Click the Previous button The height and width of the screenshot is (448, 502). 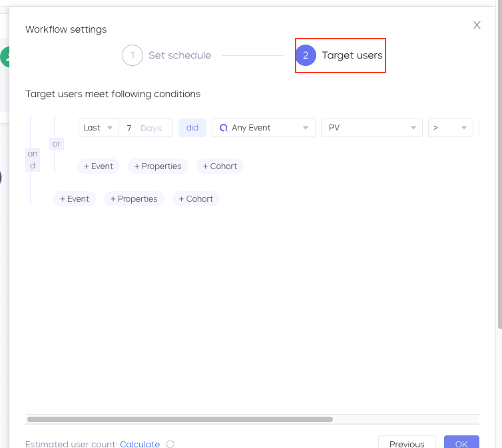[407, 442]
